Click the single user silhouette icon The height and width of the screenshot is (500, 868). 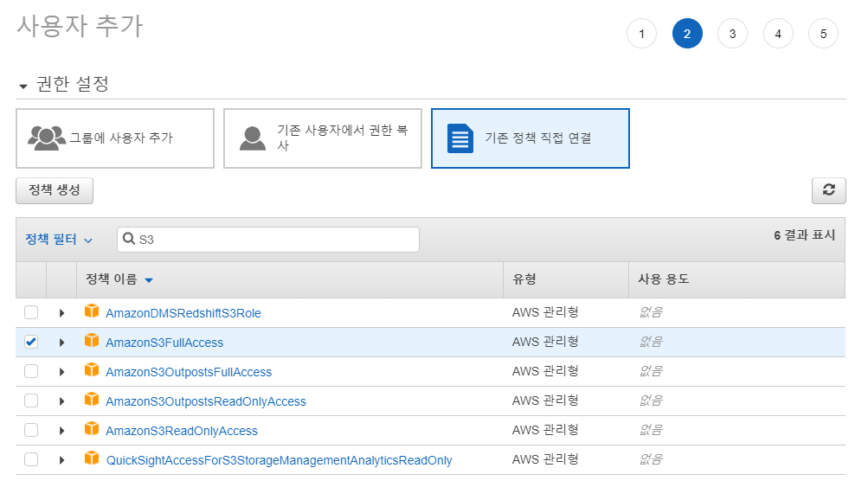253,138
